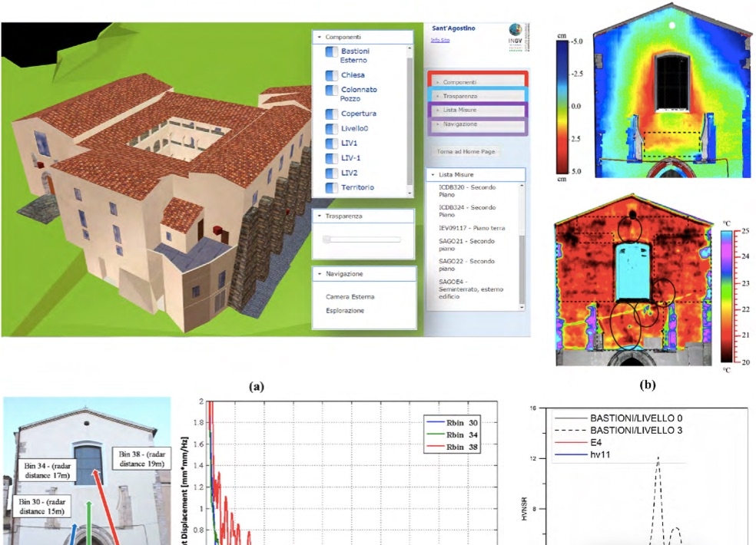This screenshot has width=756, height=545.
Task: Click the facade displacement colour map image
Action: tap(672, 91)
